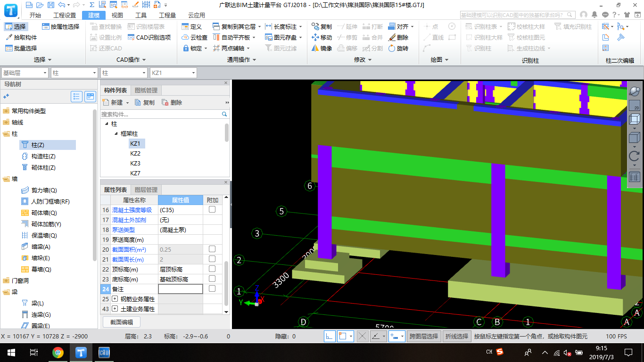Click the 跨图层选择 status bar button

point(423,336)
